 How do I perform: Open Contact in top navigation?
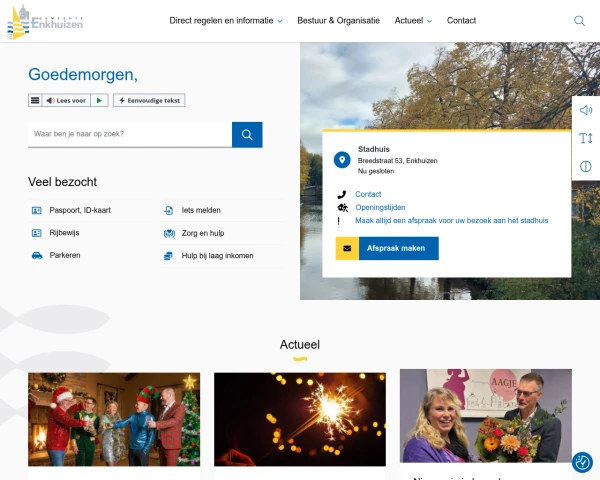coord(461,21)
